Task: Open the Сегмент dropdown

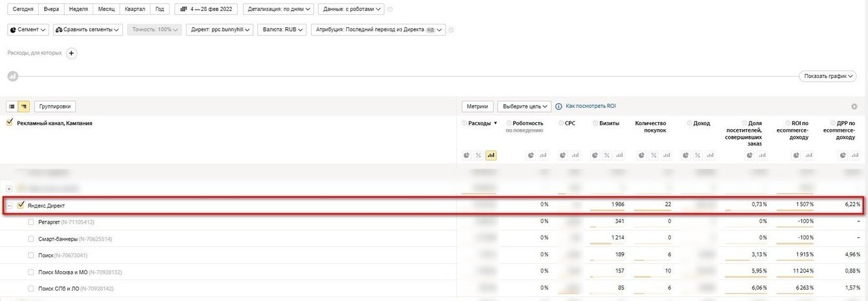Action: (x=28, y=30)
